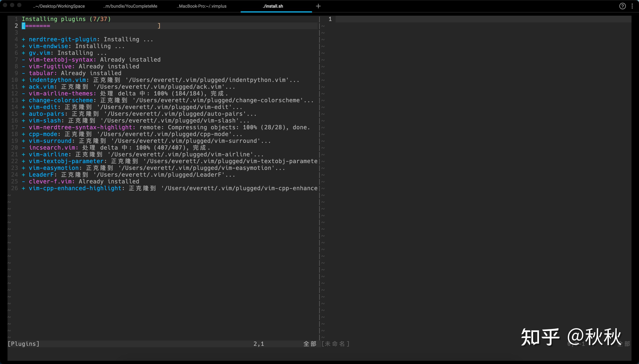The image size is (639, 364).
Task: Click the vim-textobj-parameter line
Action: point(170,161)
